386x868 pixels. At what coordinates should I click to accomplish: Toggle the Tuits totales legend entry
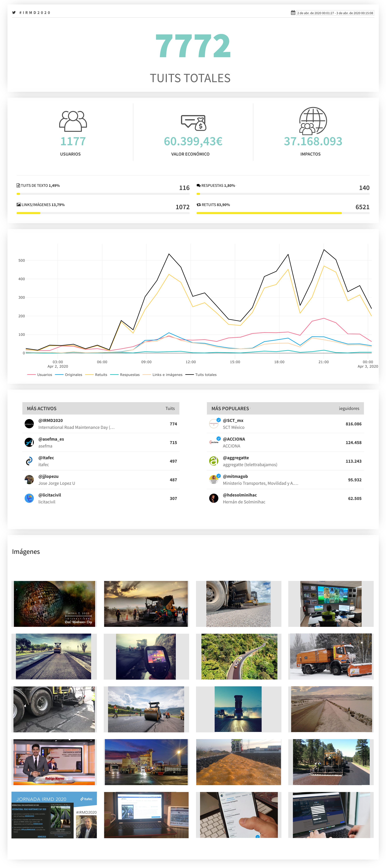coord(201,375)
